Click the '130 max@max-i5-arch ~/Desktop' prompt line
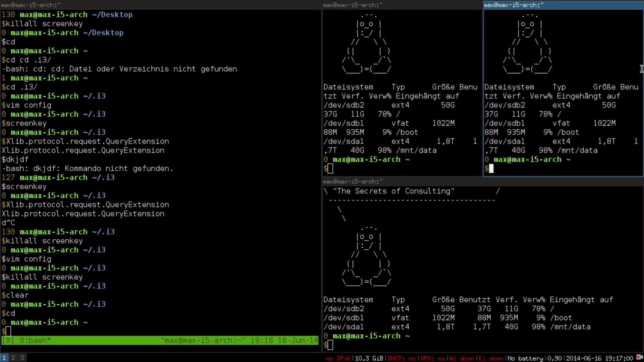Screen dimensions: 644x362 pos(67,15)
